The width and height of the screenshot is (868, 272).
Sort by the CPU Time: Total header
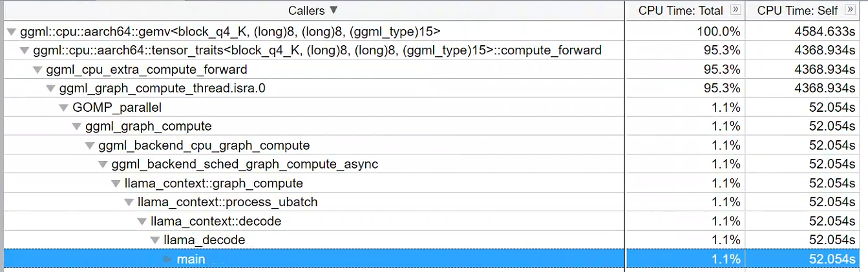(682, 10)
